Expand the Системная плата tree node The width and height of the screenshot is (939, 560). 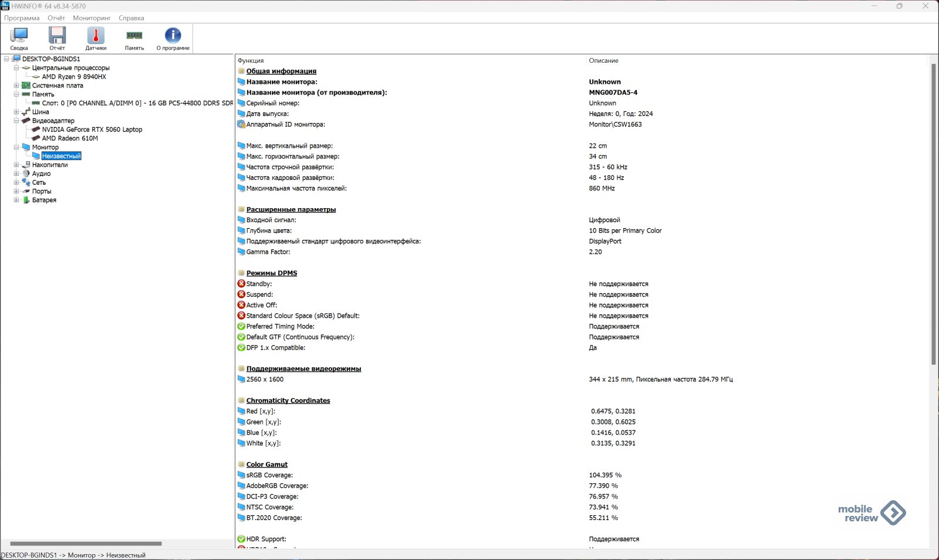16,86
